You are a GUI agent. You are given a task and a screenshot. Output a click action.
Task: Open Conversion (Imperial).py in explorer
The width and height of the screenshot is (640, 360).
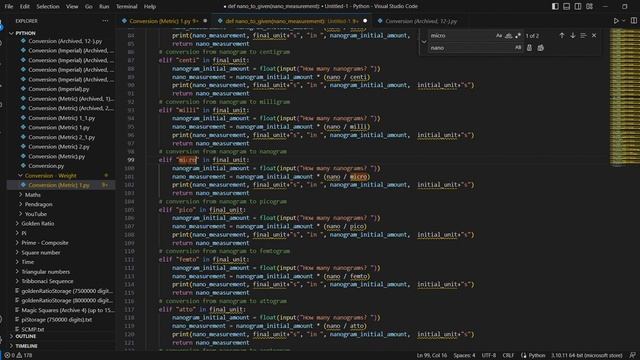[58, 89]
